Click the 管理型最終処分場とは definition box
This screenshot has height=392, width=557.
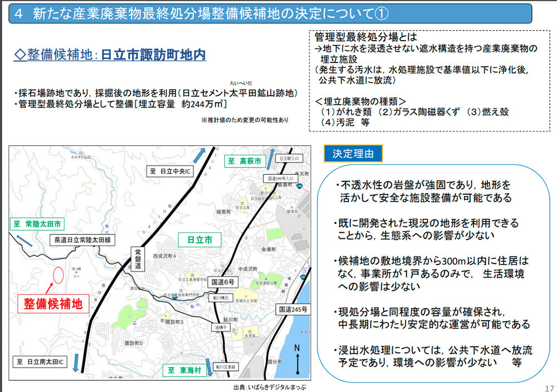tap(429, 81)
